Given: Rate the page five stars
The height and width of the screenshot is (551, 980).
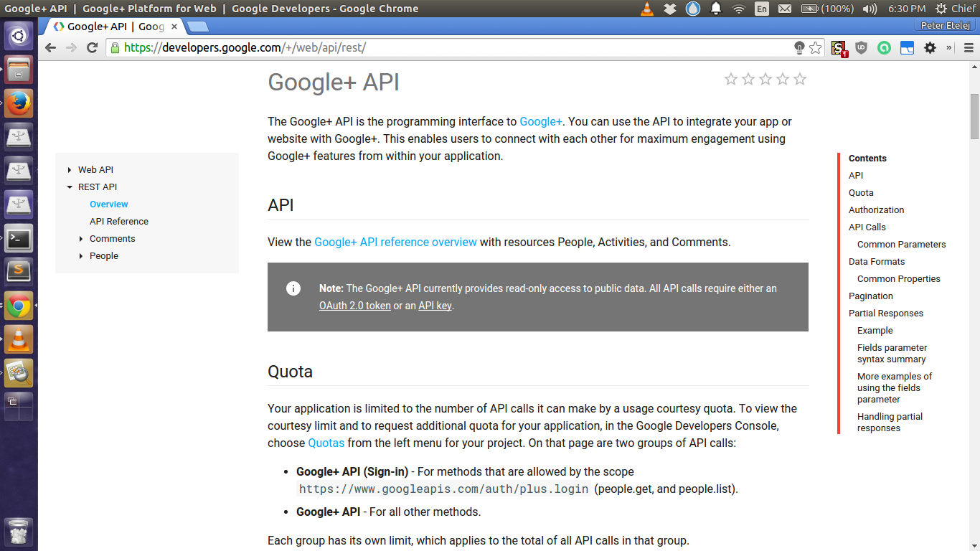Looking at the screenshot, I should 800,79.
